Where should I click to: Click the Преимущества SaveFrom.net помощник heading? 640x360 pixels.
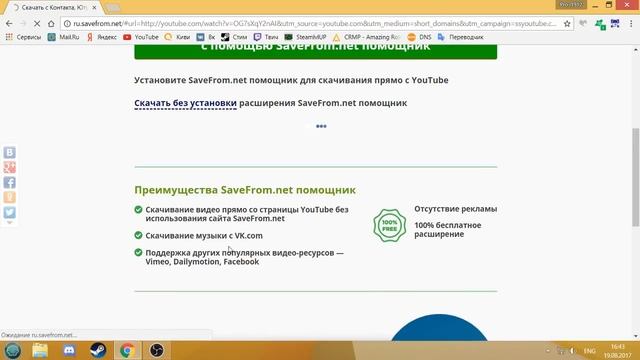tap(245, 190)
